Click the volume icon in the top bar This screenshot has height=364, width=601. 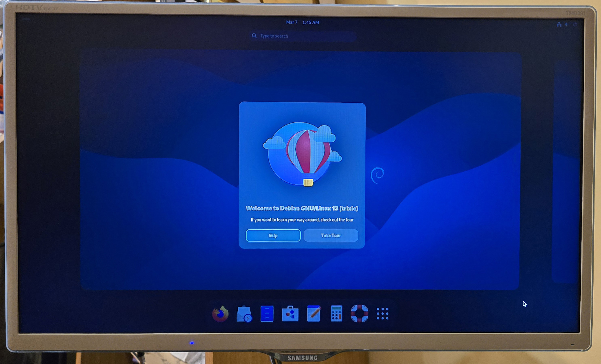567,25
